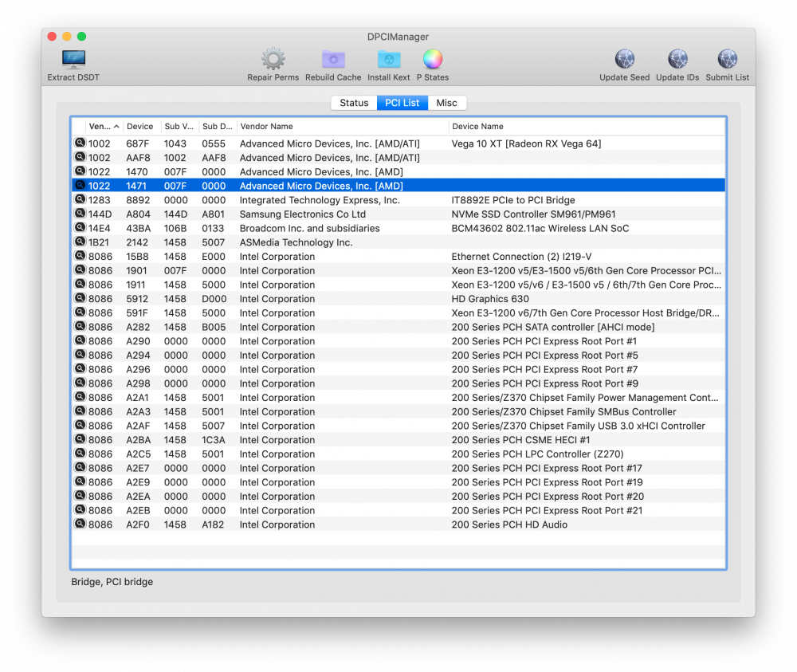Click the Rebuild Cache folder icon
Viewport: 797px width, 672px height.
point(333,60)
